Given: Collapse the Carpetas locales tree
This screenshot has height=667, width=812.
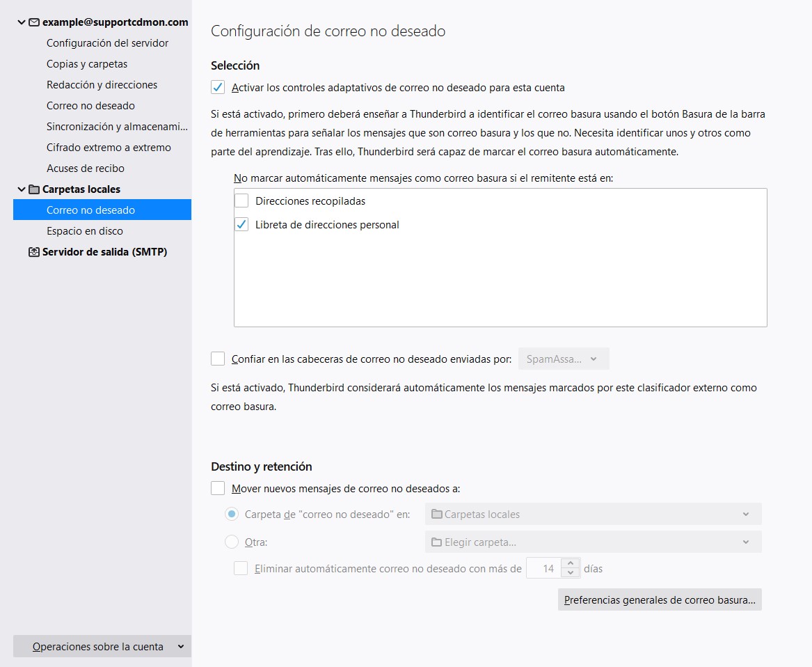Looking at the screenshot, I should 21,189.
